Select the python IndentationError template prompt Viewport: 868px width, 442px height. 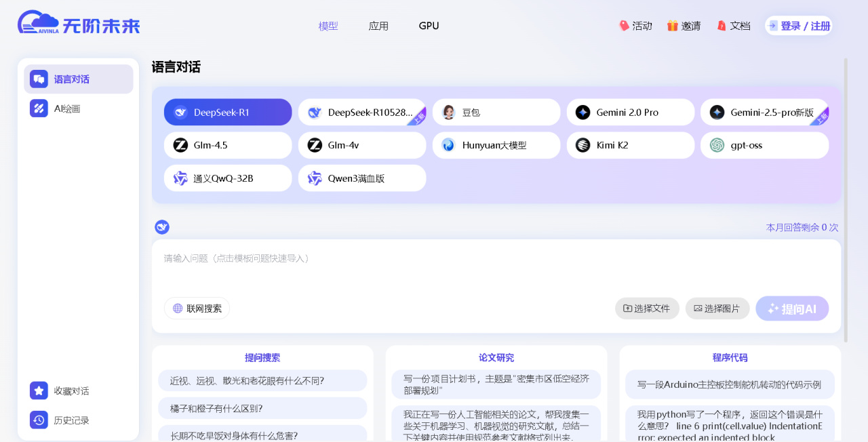[730, 424]
